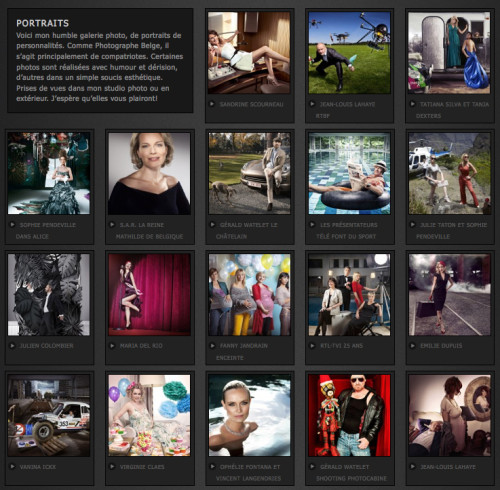Open thumbnail of woman reclining on desk

(x=249, y=53)
